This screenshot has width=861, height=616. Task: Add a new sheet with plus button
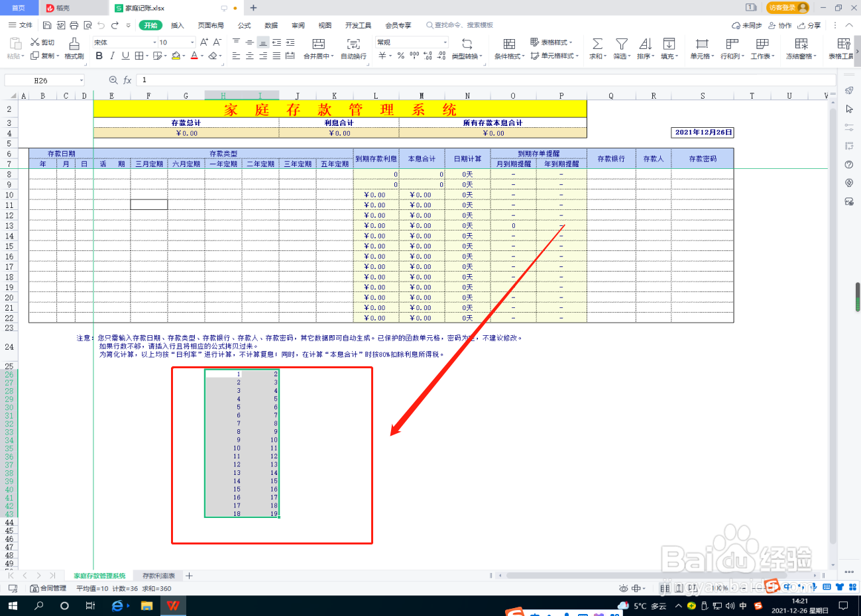(x=189, y=576)
